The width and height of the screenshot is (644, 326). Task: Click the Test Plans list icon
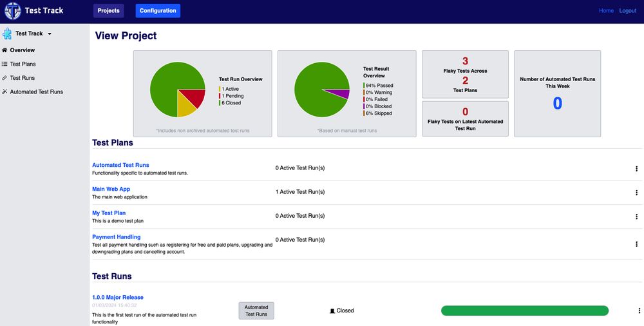(x=5, y=64)
